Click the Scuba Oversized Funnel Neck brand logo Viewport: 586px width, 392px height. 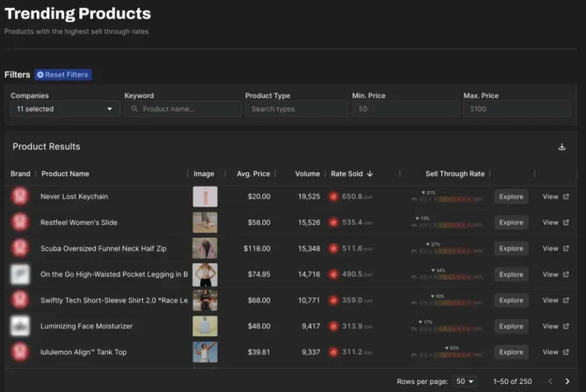(x=20, y=248)
